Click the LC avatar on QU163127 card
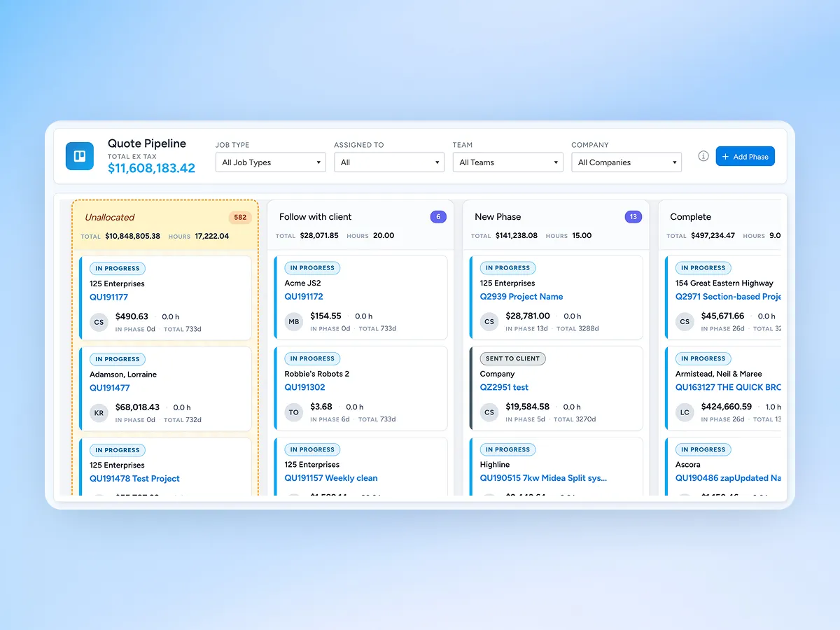Viewport: 840px width, 630px height. click(x=685, y=412)
